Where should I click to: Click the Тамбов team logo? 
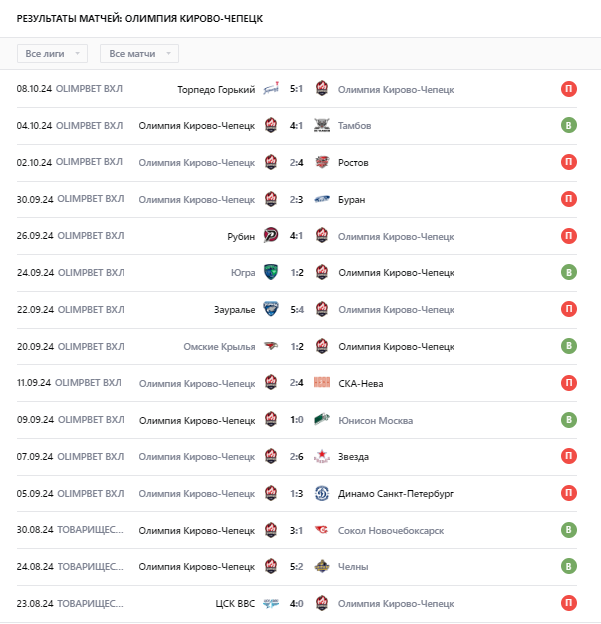(x=322, y=126)
